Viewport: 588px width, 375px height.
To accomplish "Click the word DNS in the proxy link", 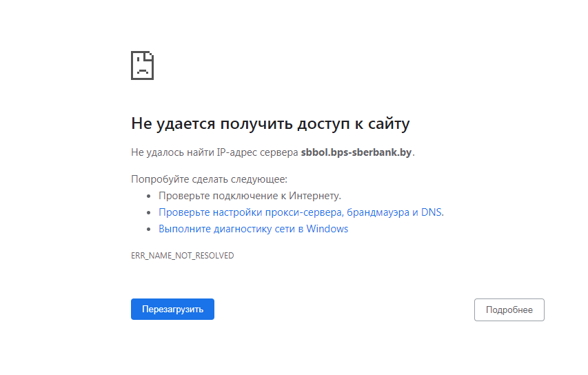I will (432, 212).
